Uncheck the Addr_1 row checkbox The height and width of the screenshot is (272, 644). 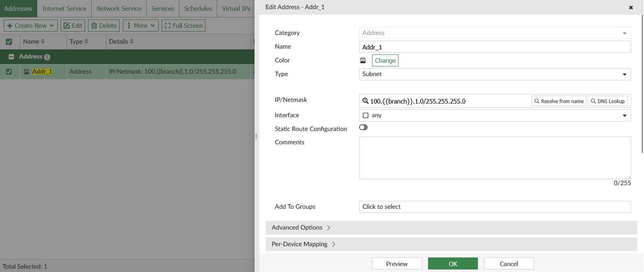click(9, 72)
